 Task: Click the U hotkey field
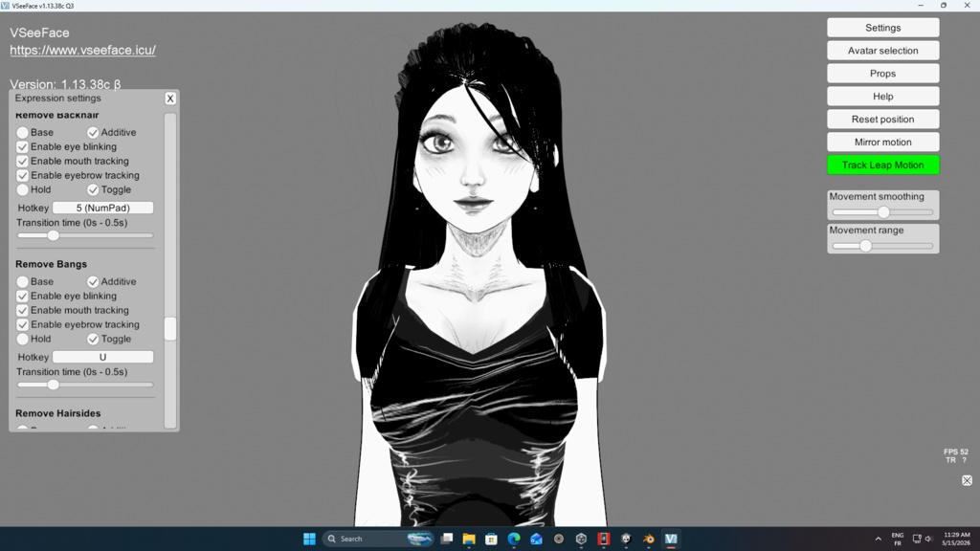tap(102, 358)
